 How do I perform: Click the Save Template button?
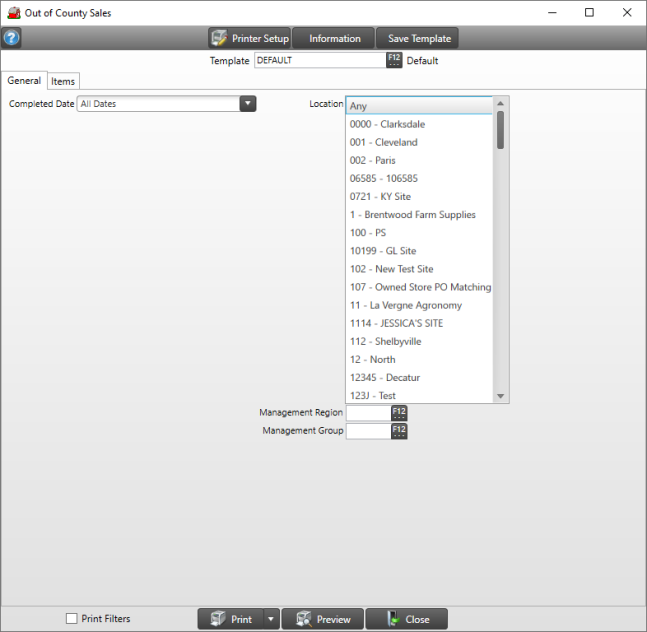419,39
